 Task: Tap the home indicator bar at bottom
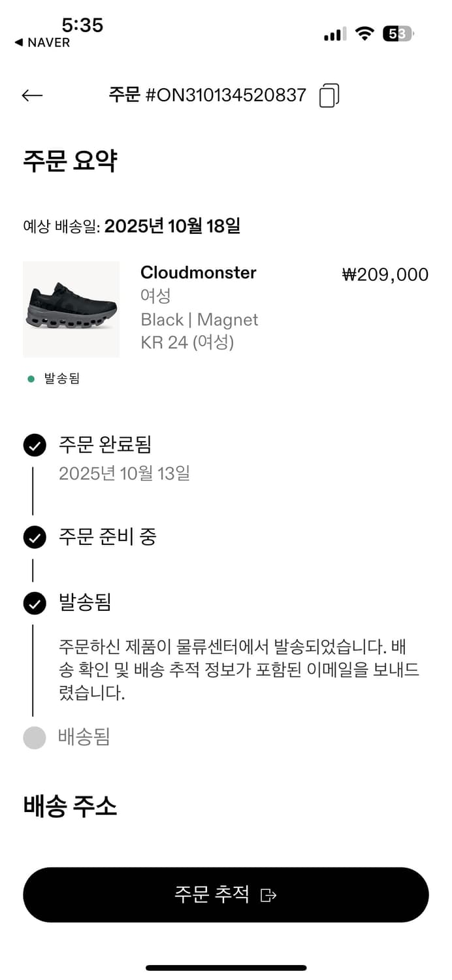tap(226, 968)
